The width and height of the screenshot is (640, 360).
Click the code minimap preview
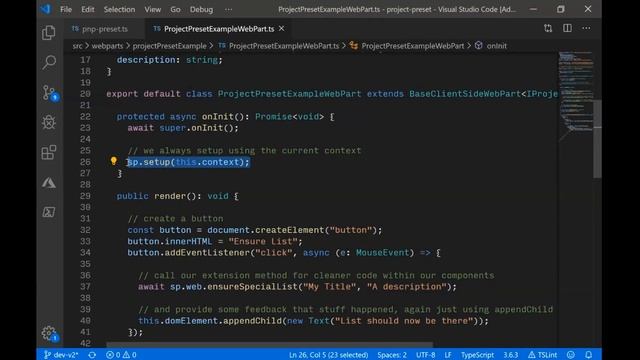(x=576, y=96)
